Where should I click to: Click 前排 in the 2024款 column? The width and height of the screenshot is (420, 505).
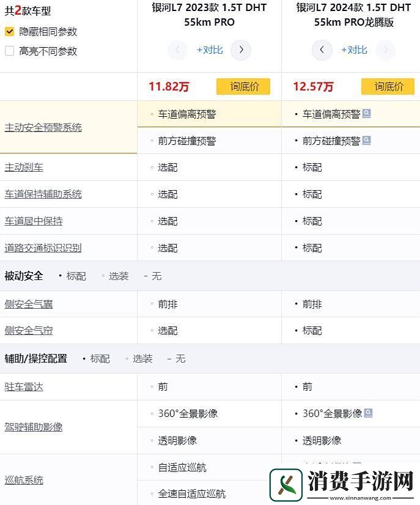click(312, 304)
